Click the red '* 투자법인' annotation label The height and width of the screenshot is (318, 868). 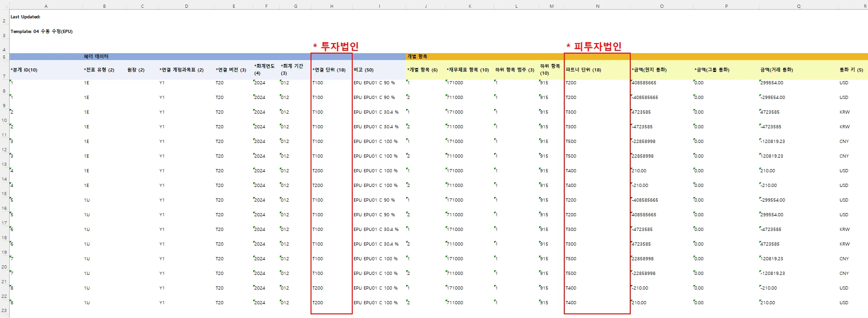coord(336,46)
